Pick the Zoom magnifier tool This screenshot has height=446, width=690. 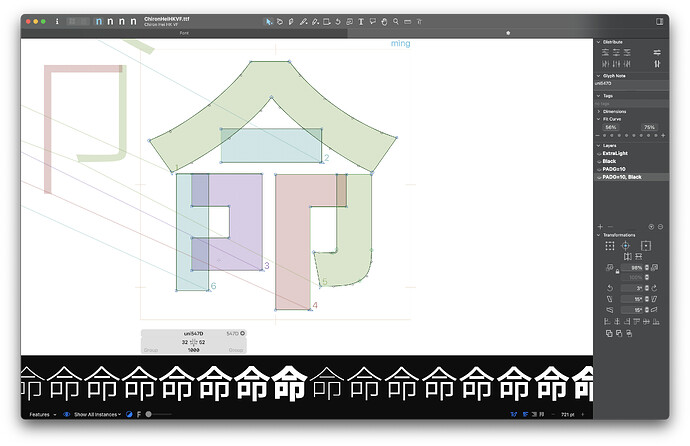coord(397,20)
